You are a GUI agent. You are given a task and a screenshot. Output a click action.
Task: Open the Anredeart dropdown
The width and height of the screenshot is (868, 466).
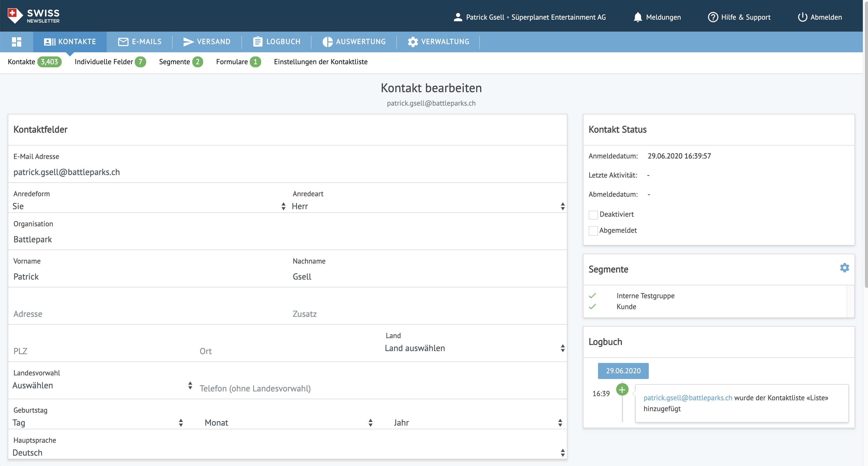point(428,206)
